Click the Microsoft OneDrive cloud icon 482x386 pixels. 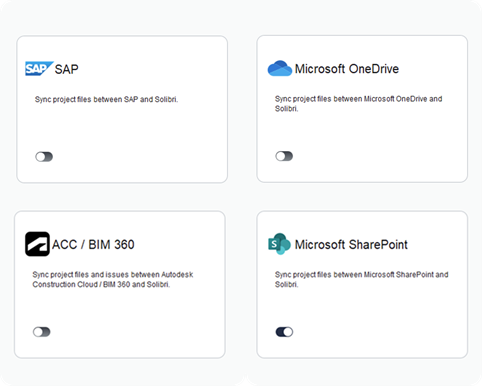point(280,68)
